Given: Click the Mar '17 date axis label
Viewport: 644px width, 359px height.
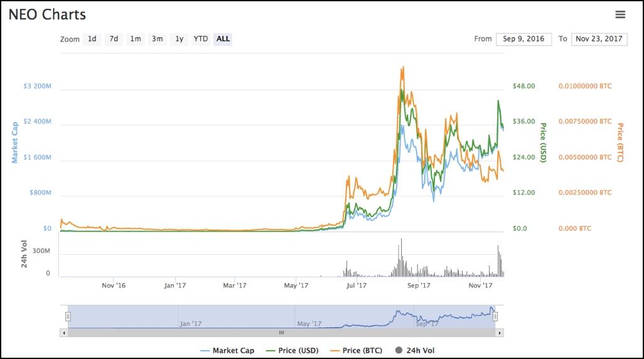Looking at the screenshot, I should tap(235, 286).
